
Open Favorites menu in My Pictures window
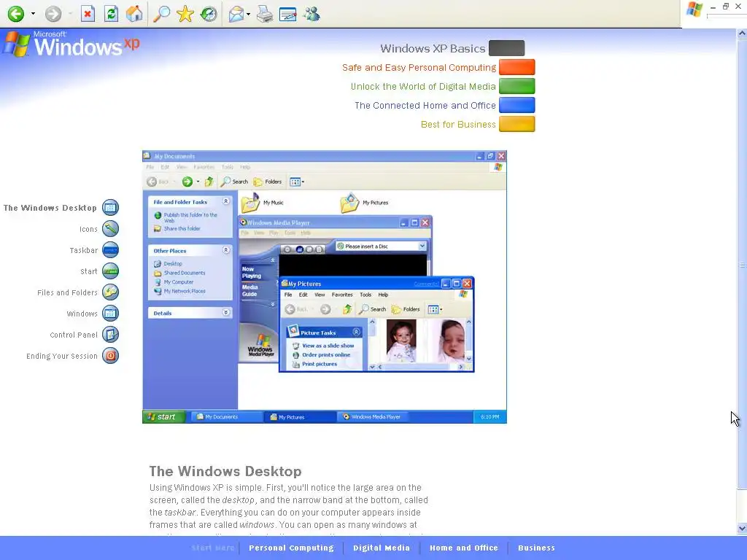click(x=342, y=295)
